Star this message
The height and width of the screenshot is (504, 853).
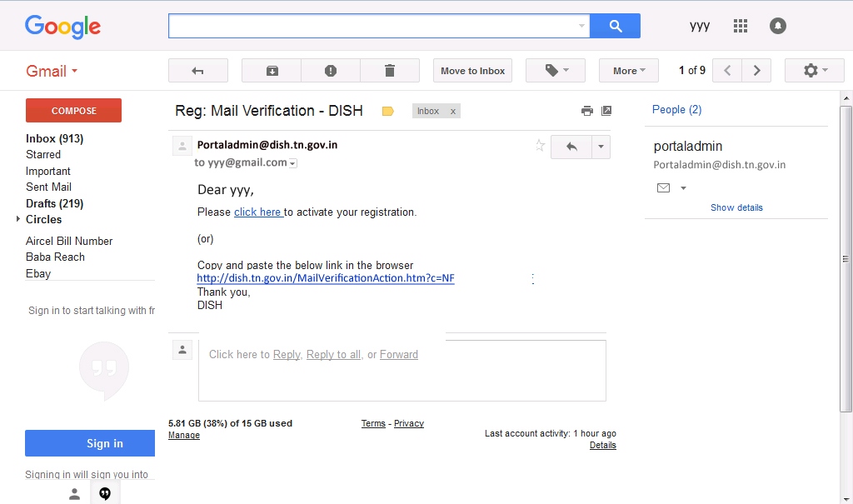[540, 145]
